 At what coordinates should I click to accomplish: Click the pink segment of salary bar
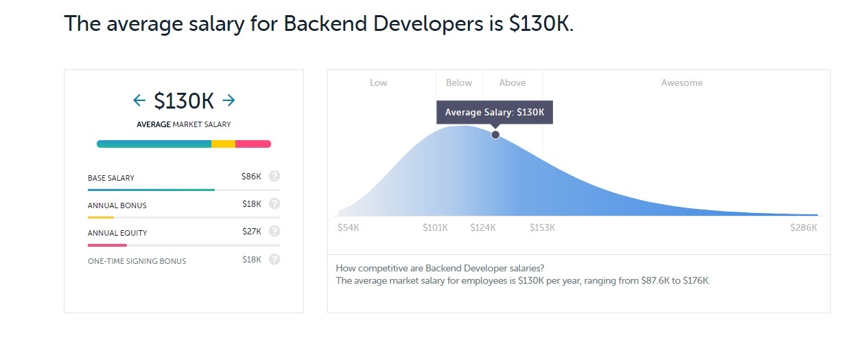click(253, 144)
